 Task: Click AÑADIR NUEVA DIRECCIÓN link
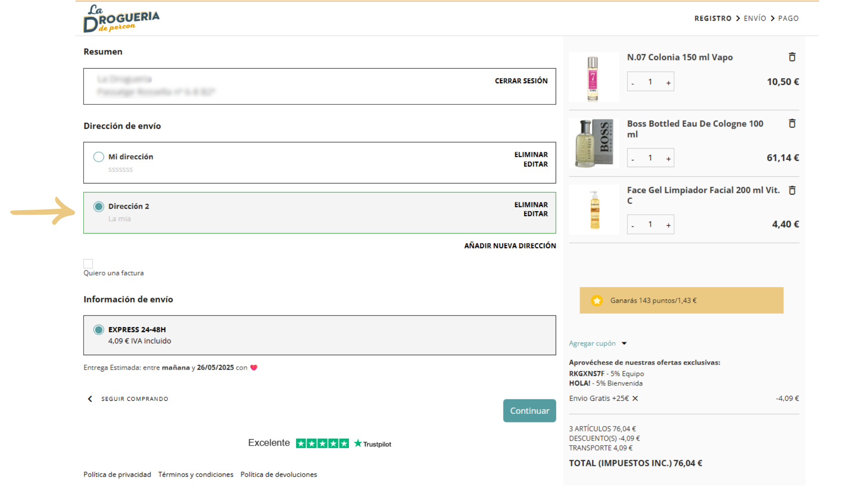click(509, 246)
